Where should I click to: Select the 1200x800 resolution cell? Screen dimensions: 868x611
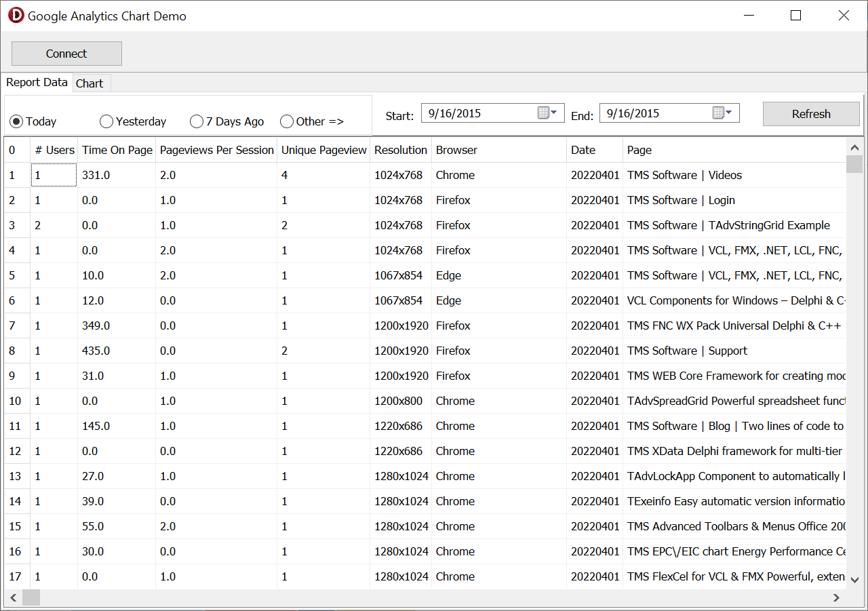click(x=401, y=401)
